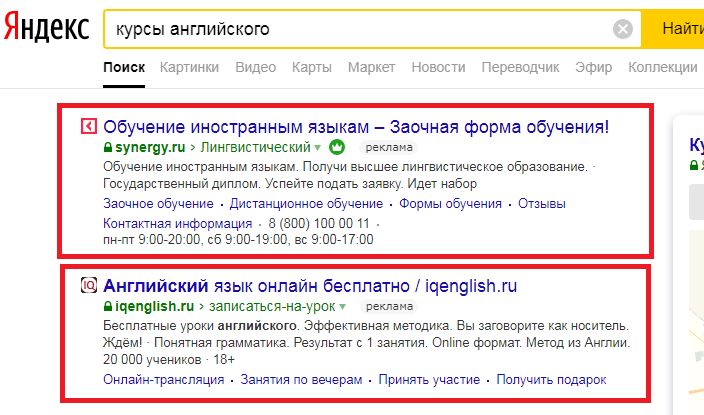Viewport: 704px width, 415px height.
Task: Open the Видео tab
Action: tap(255, 67)
